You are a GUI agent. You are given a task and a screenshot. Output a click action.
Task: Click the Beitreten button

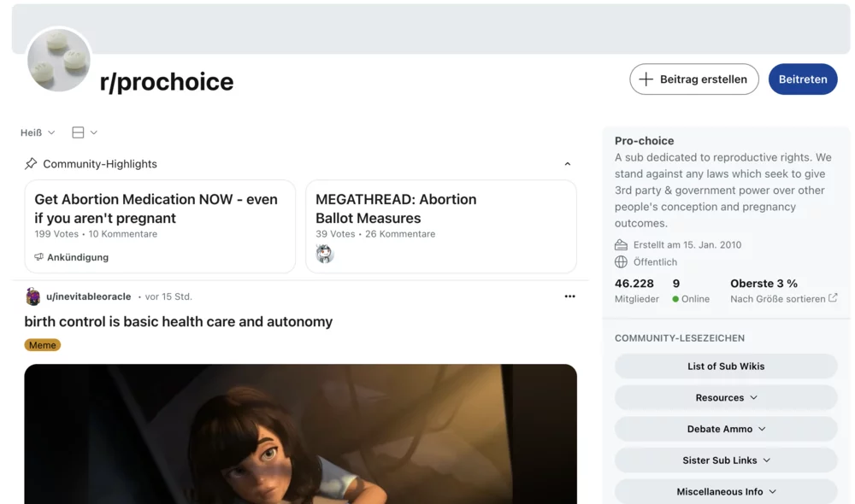click(x=802, y=79)
